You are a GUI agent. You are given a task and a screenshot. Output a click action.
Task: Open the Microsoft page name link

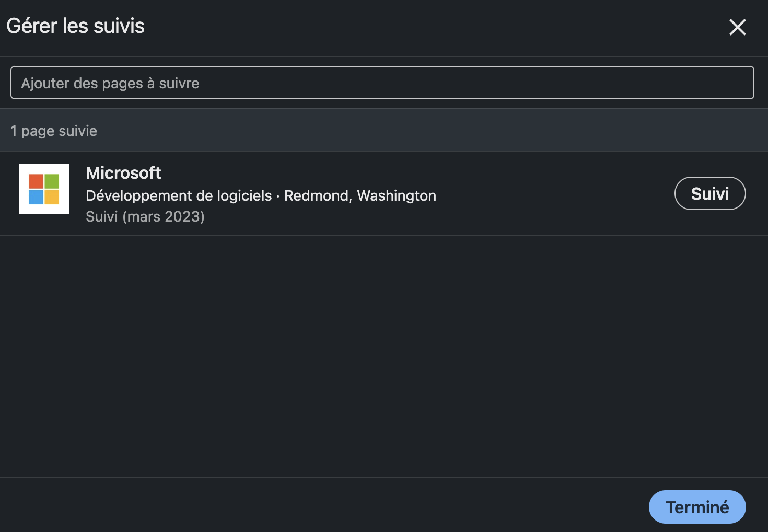point(123,173)
